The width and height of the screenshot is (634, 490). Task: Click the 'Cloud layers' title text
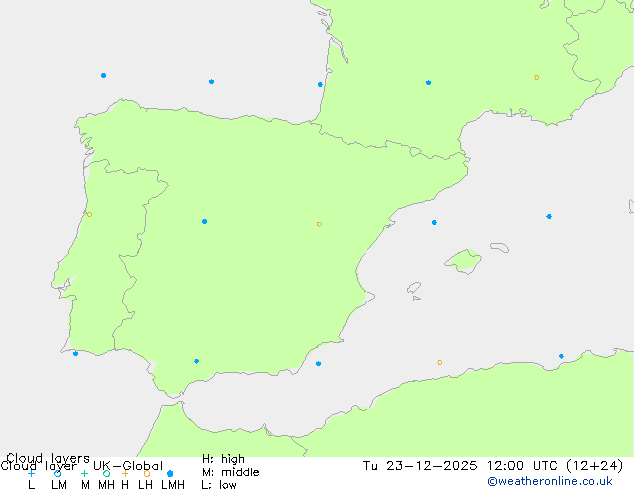[48, 458]
